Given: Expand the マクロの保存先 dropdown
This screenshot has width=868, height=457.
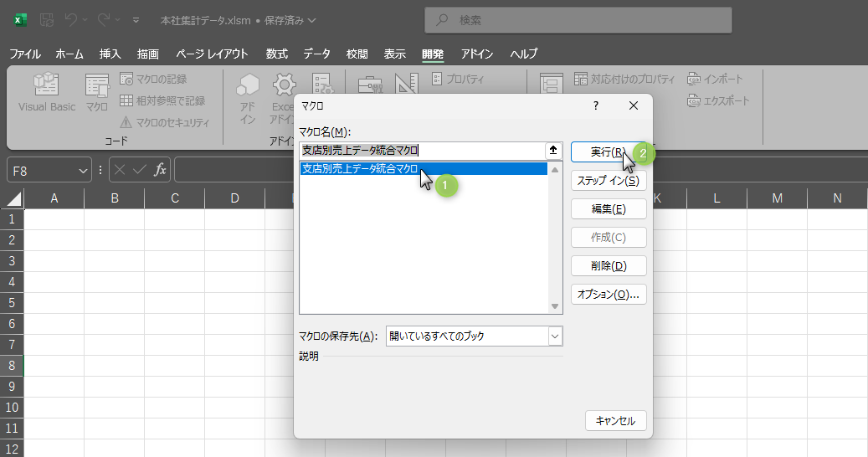Looking at the screenshot, I should coord(555,336).
